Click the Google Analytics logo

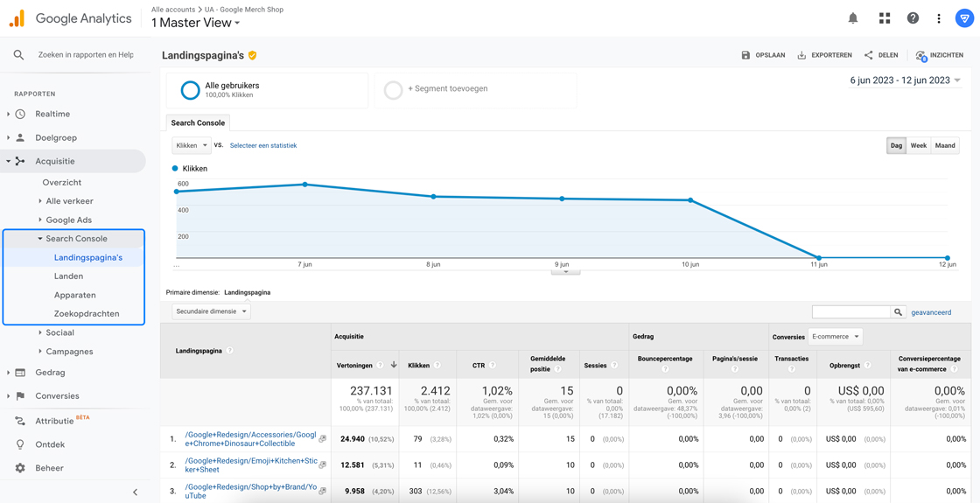click(17, 18)
